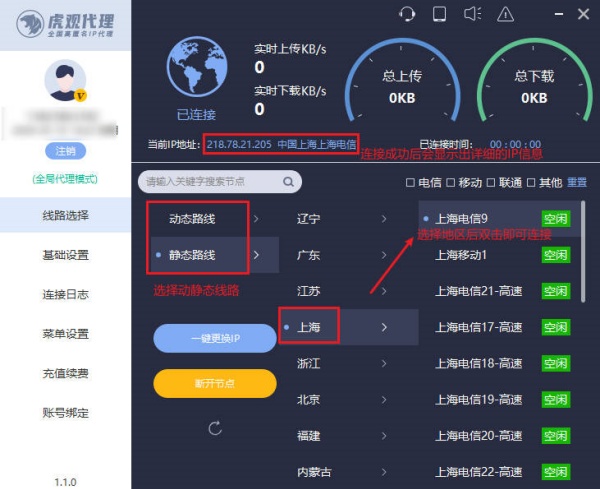Select node 上海移动1
This screenshot has height=489, width=600.
point(461,255)
